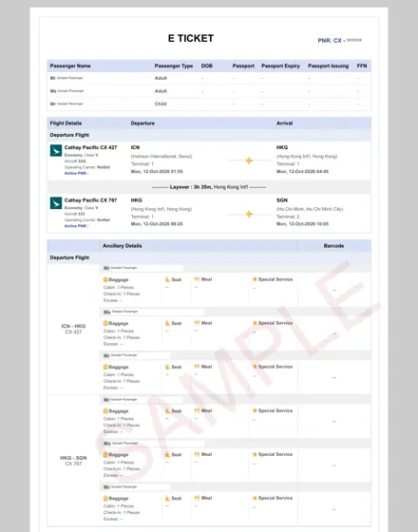Click the SGN arrival airport code
The height and width of the screenshot is (532, 418).
(282, 200)
